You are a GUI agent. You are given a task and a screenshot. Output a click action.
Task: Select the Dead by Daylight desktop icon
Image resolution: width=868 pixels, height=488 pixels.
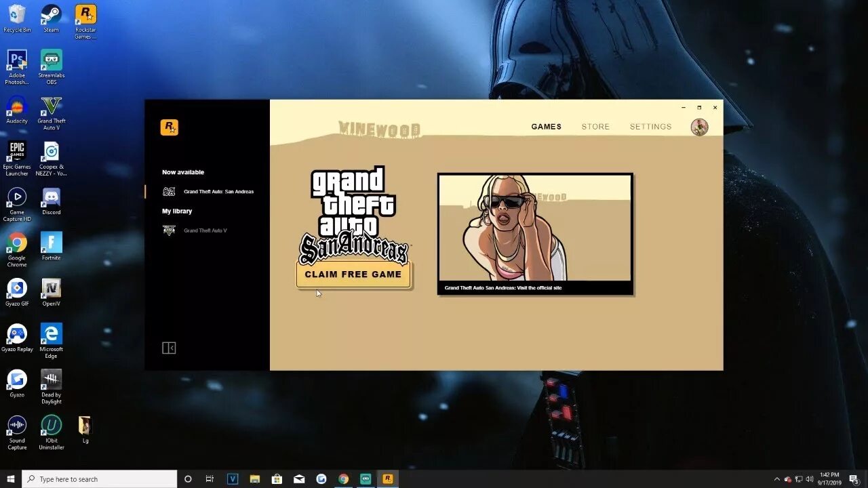coord(52,387)
